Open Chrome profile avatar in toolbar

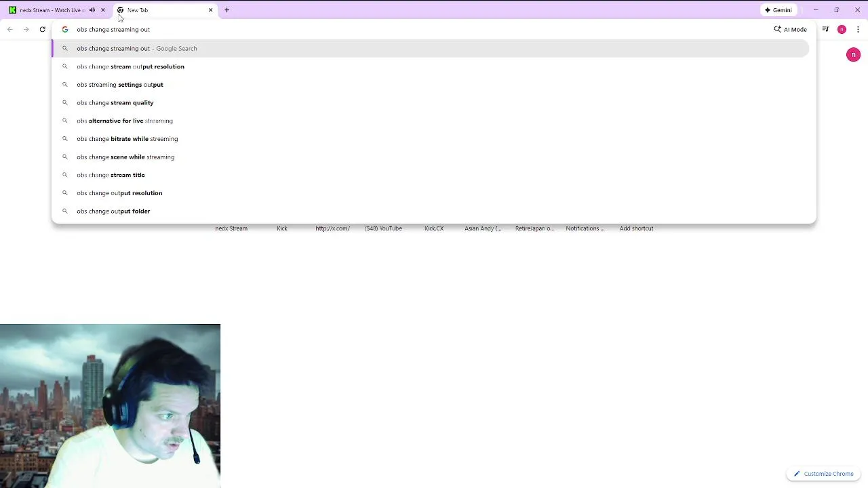(x=842, y=29)
